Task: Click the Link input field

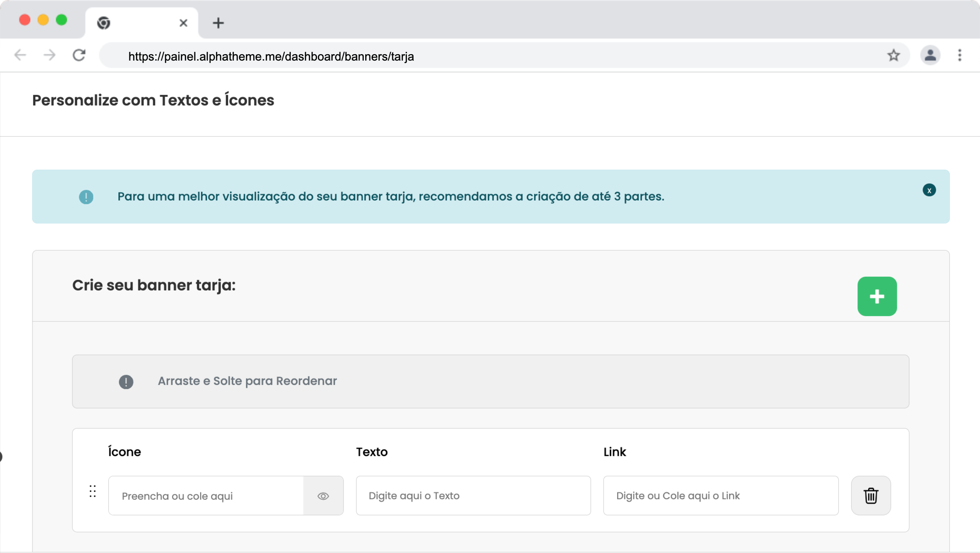Action: 720,496
